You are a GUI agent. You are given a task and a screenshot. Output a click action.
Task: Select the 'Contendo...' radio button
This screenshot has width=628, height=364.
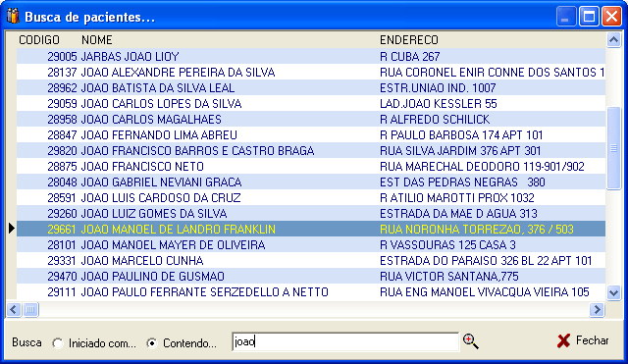[x=152, y=343]
